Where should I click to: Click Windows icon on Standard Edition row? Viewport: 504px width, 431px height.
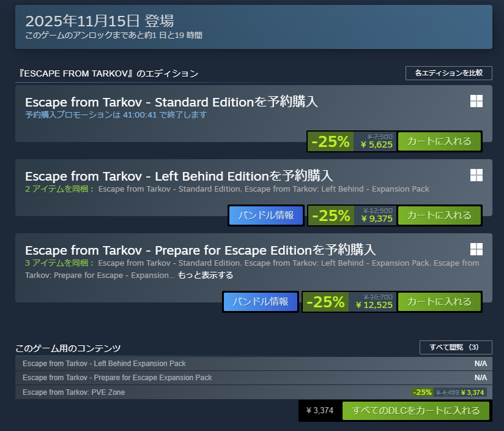(476, 102)
